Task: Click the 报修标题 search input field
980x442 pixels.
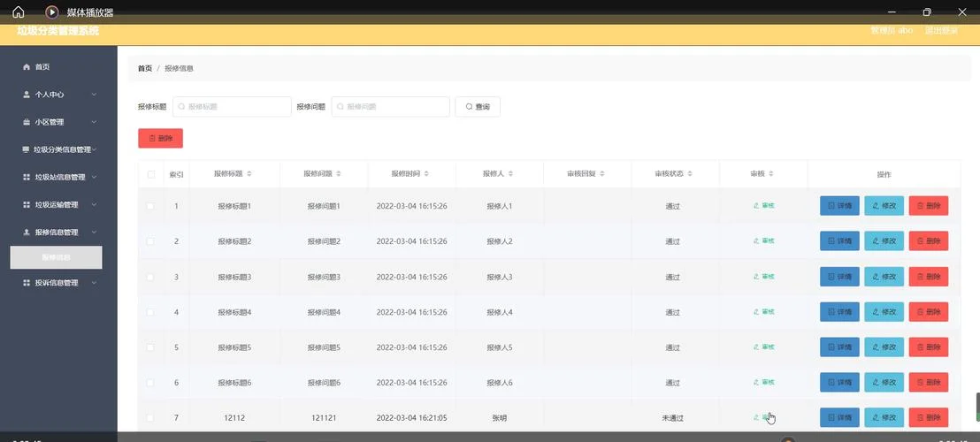Action: click(232, 107)
